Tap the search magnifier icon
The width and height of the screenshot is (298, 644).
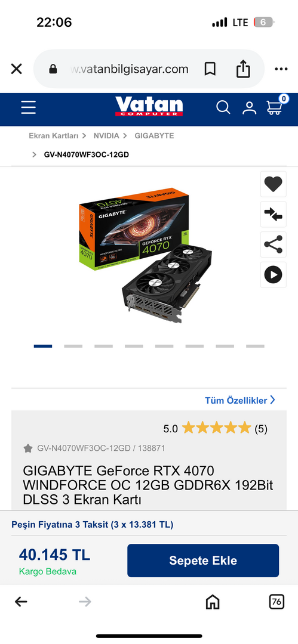[x=223, y=107]
